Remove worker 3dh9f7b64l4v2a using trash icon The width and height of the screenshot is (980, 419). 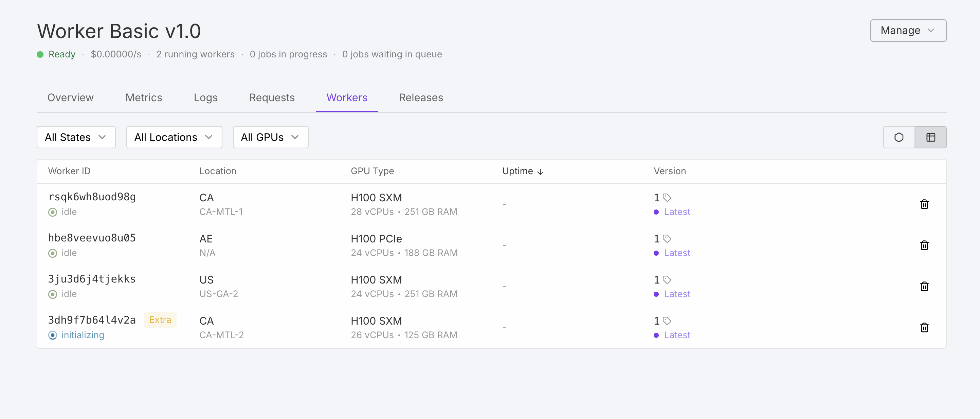point(924,328)
